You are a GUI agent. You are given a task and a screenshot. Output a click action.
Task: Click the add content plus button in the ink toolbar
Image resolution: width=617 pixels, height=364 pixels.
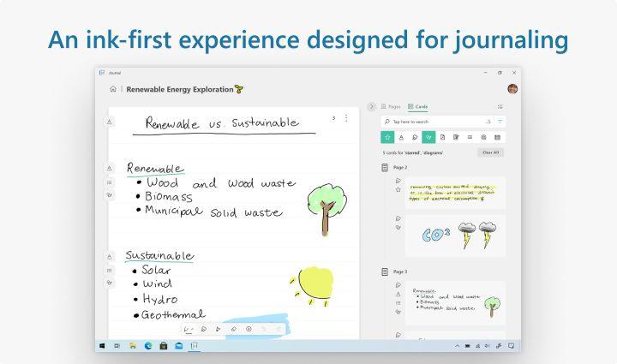(x=249, y=329)
